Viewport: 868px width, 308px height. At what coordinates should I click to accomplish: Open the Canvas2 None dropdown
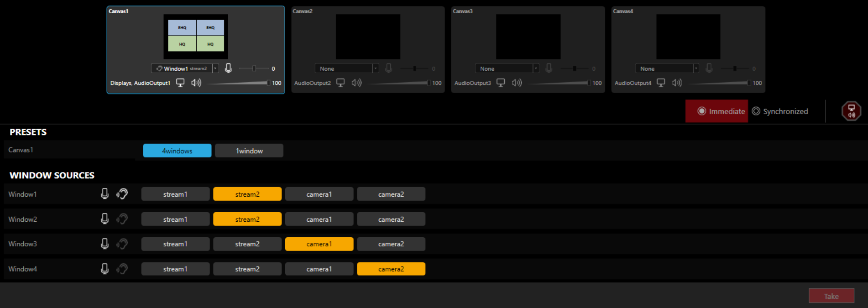click(x=375, y=68)
